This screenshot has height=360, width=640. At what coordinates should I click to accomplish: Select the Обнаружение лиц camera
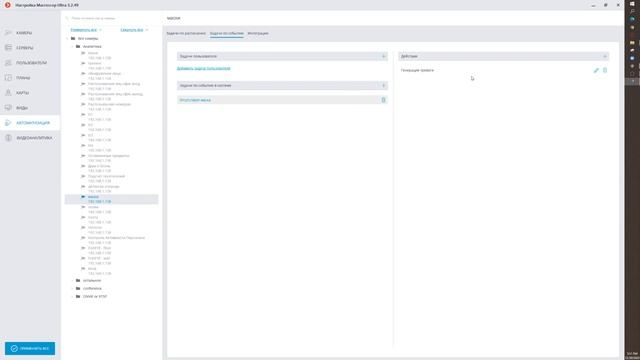[104, 73]
